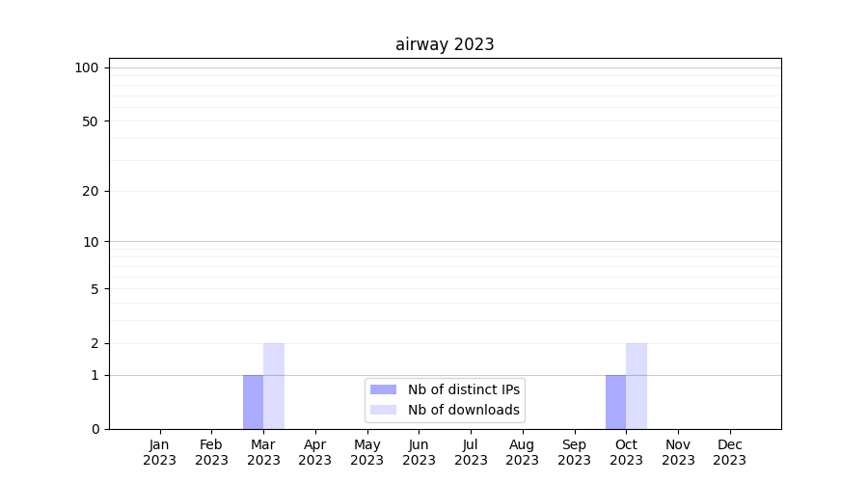Select the 'Jun 2023' x-axis label
This screenshot has height=482, width=868.
(x=419, y=452)
